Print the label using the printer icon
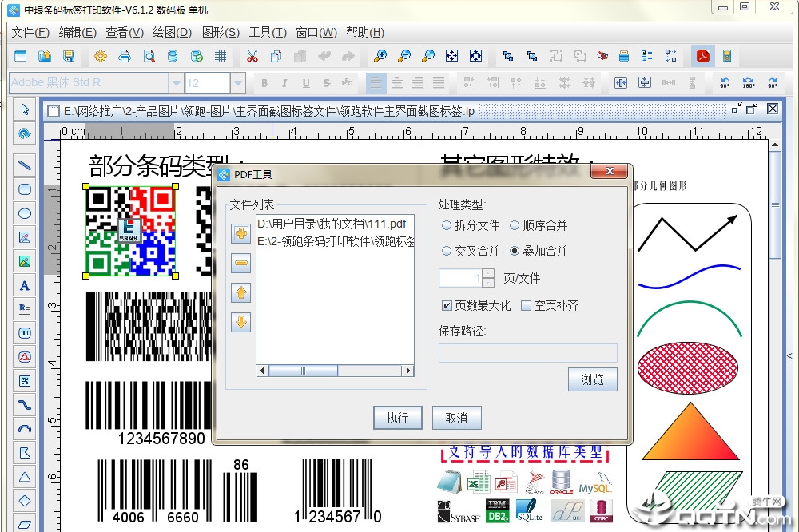Viewport: 799px width, 532px height. pos(125,56)
